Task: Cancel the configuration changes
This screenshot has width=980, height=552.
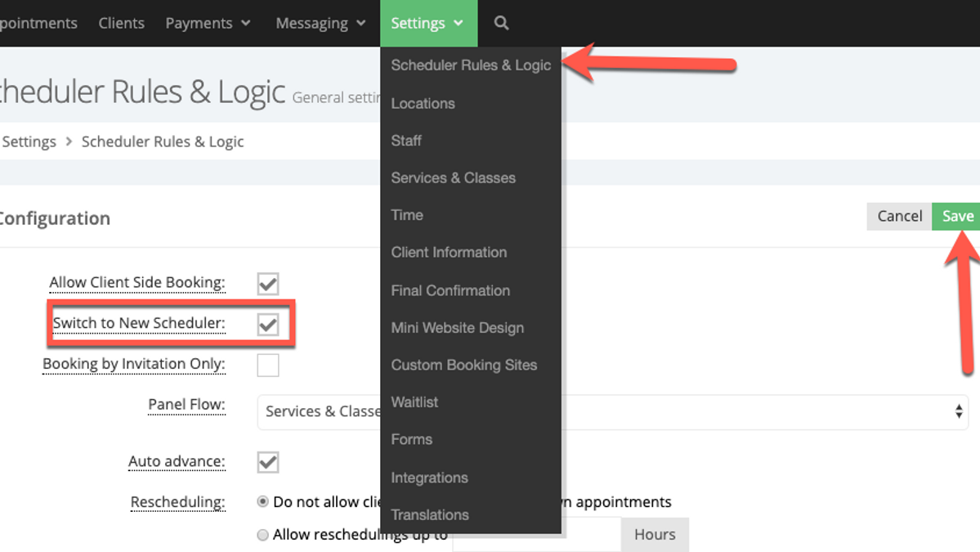Action: pos(899,216)
